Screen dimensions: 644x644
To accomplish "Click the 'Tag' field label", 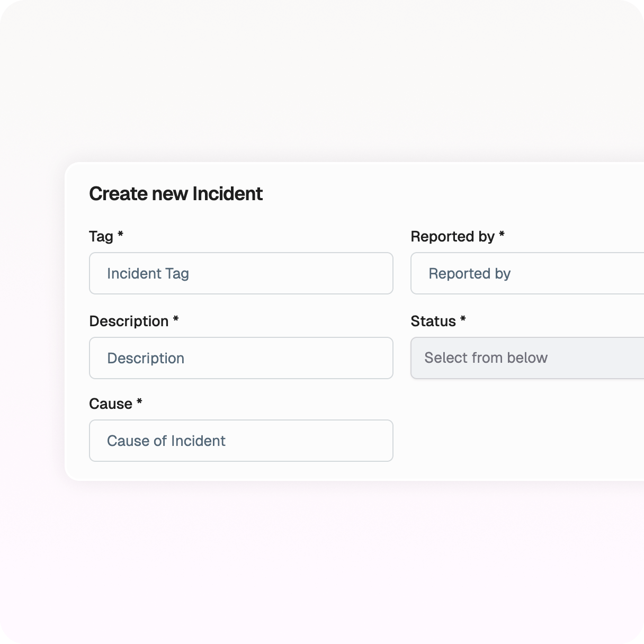I will point(101,236).
